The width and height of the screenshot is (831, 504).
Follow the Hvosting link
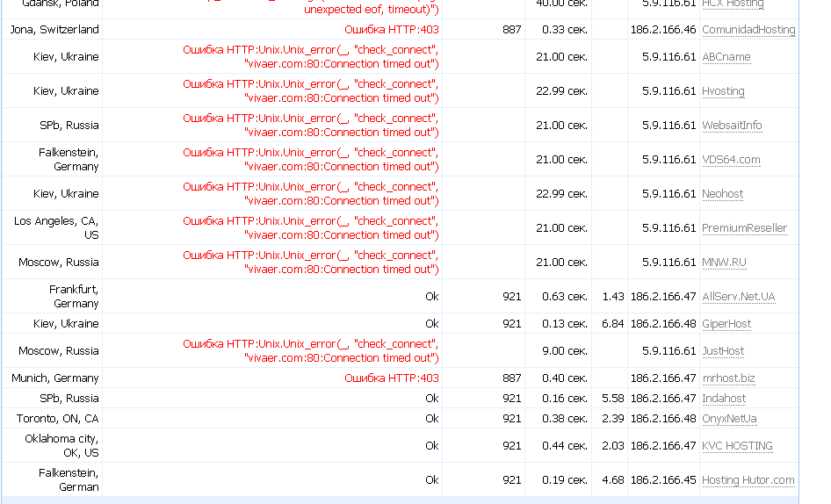(723, 91)
